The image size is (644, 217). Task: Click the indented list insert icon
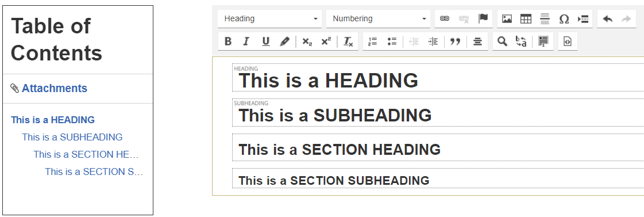(583, 18)
